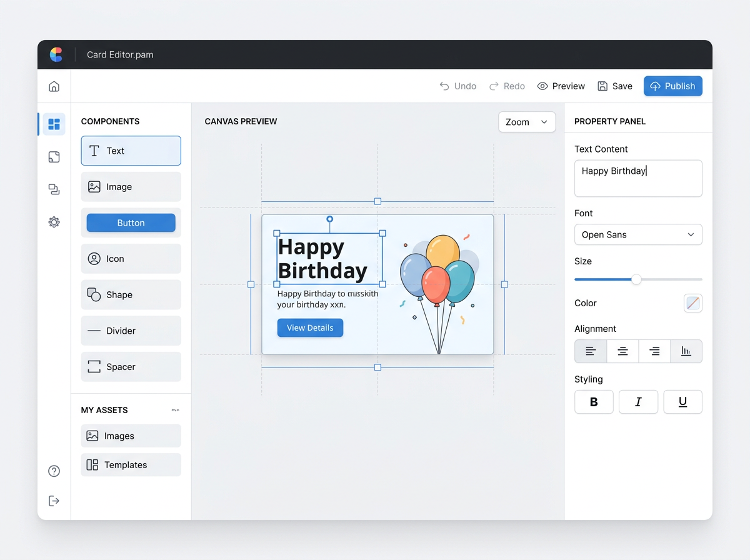Open Images under My Assets
The width and height of the screenshot is (750, 560).
131,436
